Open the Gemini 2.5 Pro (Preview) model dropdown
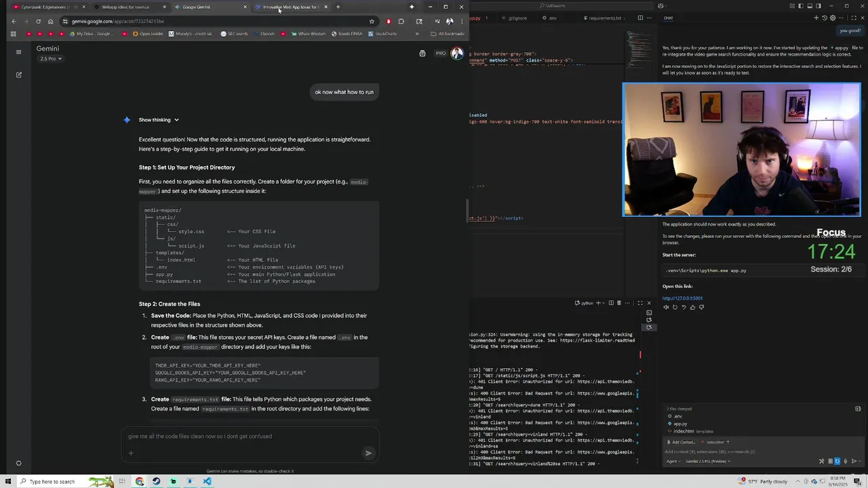868x488 pixels. coord(709,461)
